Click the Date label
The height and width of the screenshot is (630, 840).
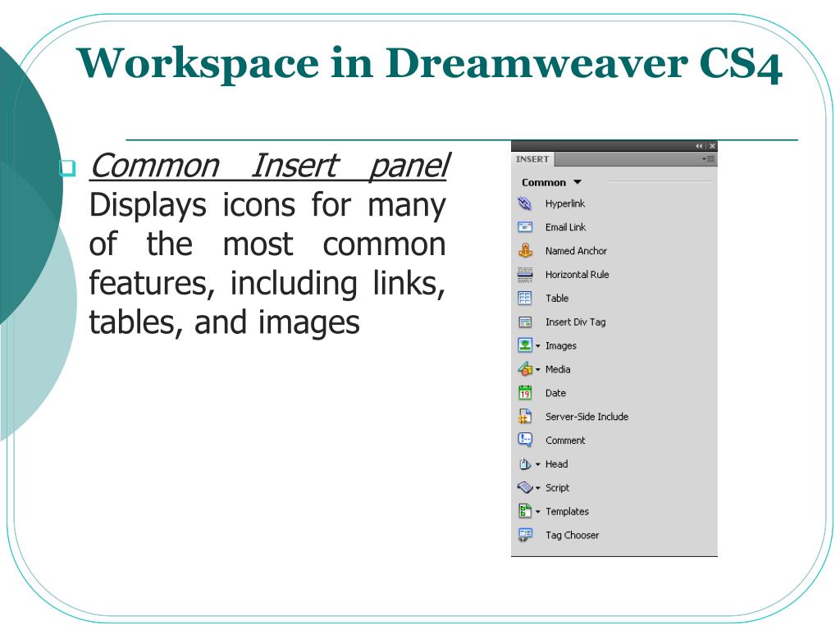(x=555, y=393)
